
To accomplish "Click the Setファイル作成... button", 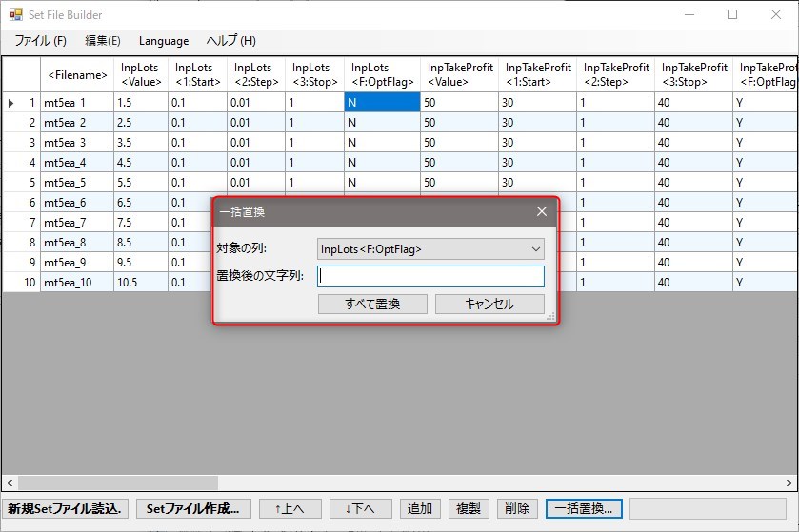I will [193, 508].
